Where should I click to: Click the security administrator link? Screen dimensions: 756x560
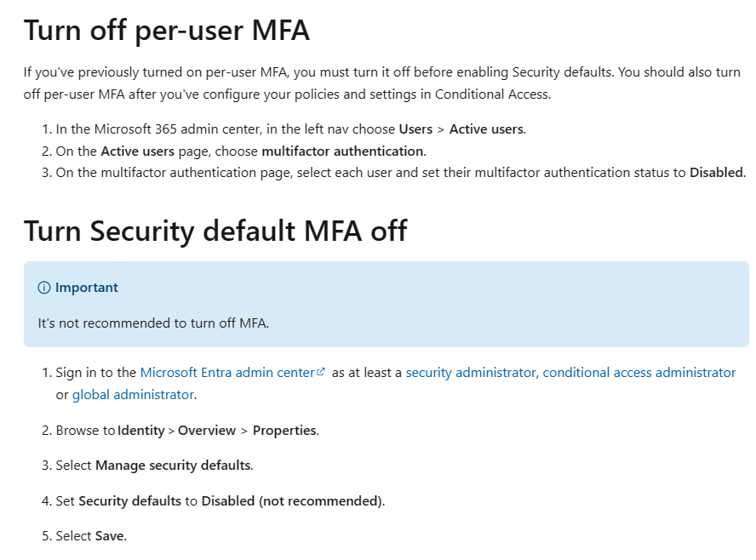(470, 373)
